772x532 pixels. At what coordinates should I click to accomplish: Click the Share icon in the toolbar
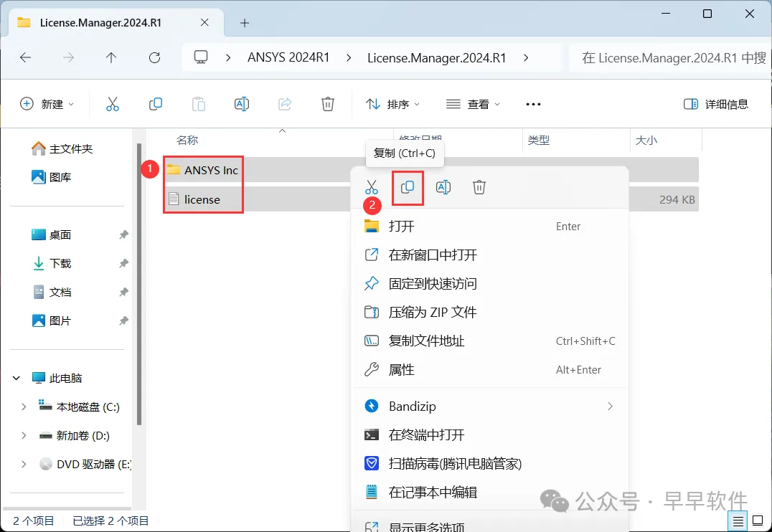point(285,104)
